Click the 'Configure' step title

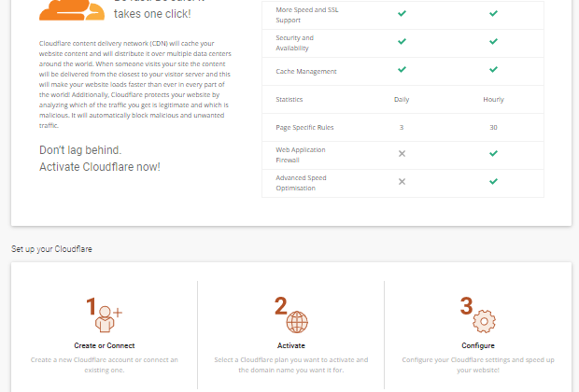(x=478, y=346)
